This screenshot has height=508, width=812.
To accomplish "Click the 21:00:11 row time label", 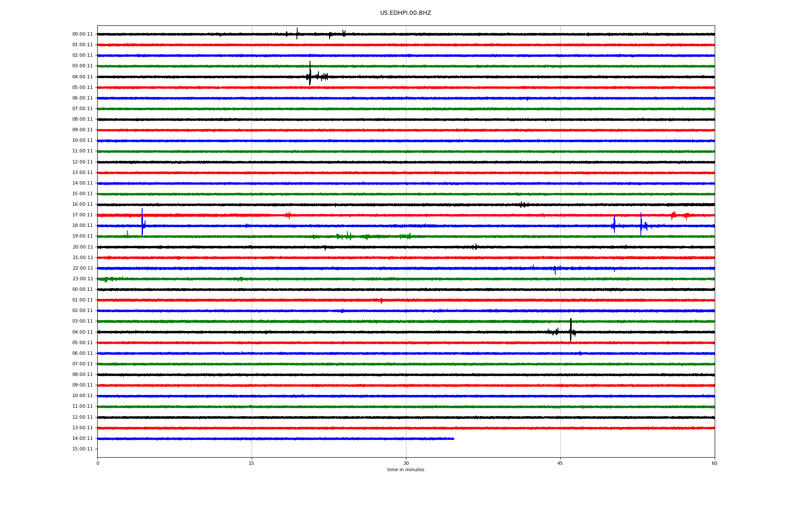I will 82,258.
